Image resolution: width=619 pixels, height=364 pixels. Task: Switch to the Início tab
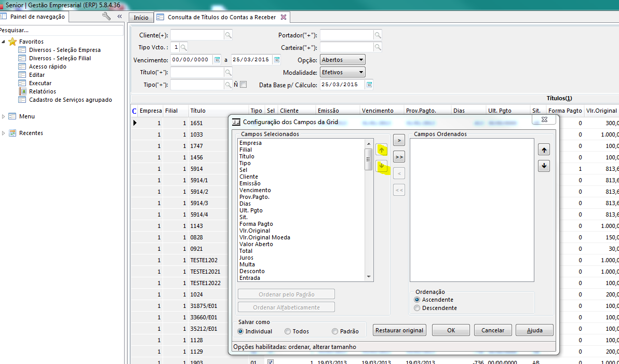(141, 18)
